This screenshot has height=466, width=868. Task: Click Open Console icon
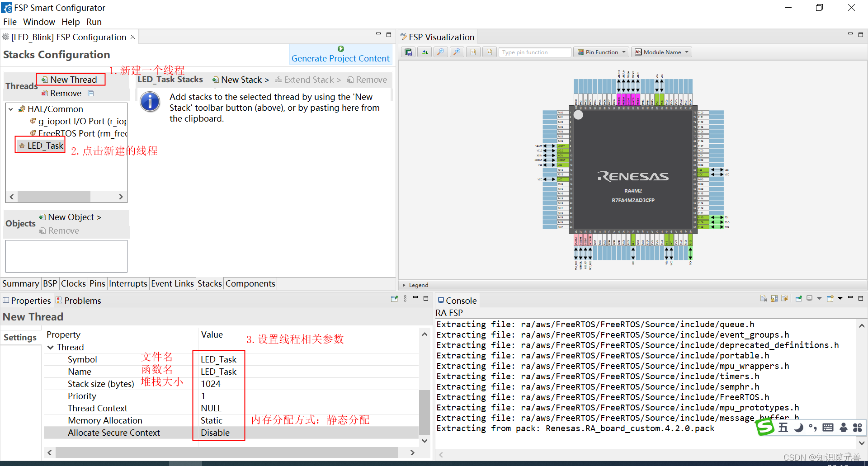click(x=830, y=298)
